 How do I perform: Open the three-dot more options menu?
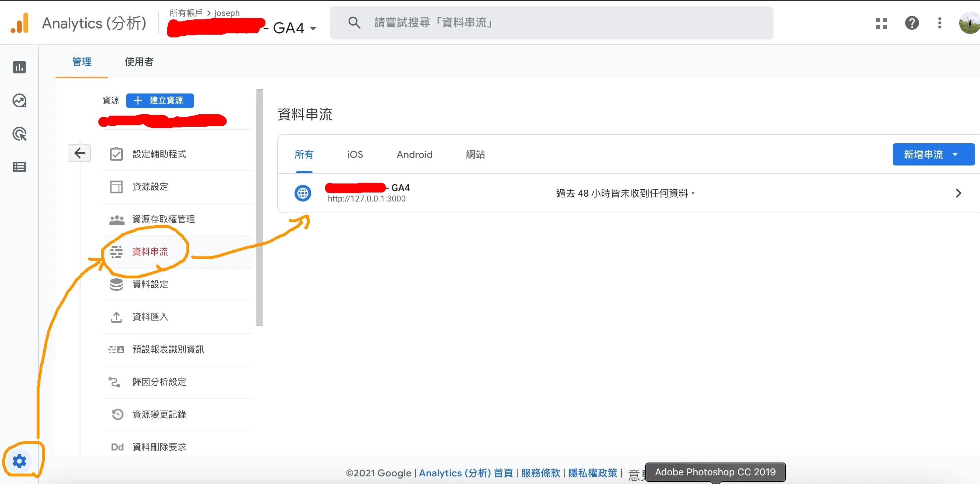[939, 23]
